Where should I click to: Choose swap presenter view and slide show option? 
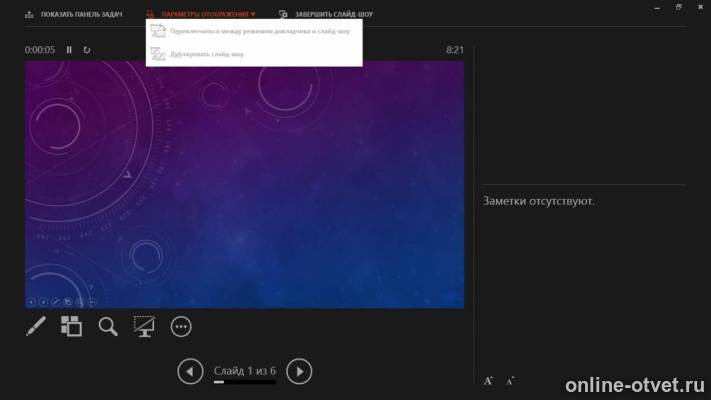click(254, 31)
